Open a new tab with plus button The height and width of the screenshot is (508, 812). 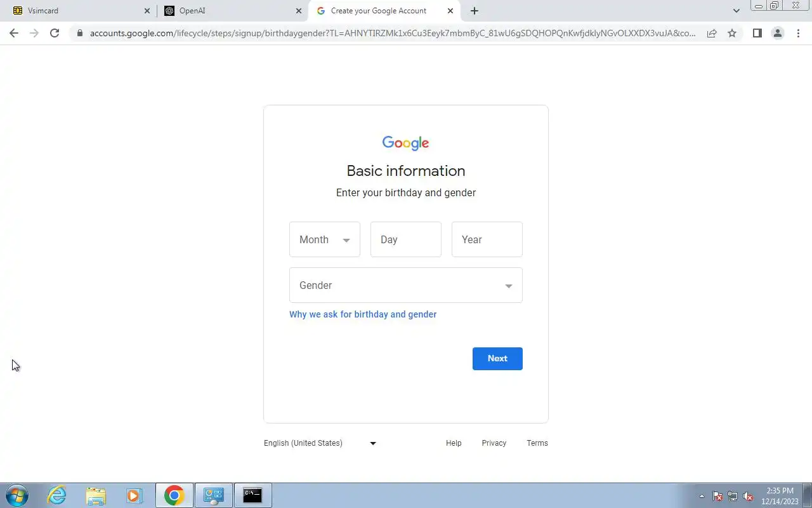475,11
